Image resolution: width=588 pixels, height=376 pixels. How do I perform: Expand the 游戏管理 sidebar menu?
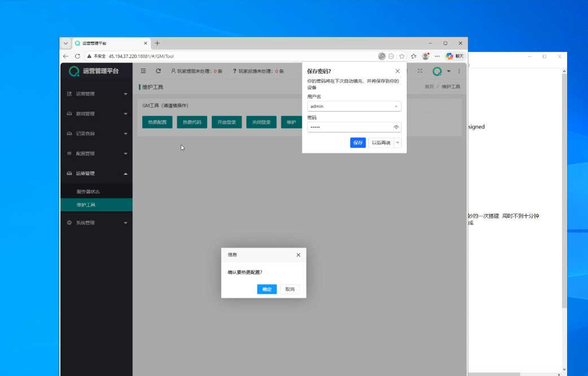[96, 114]
